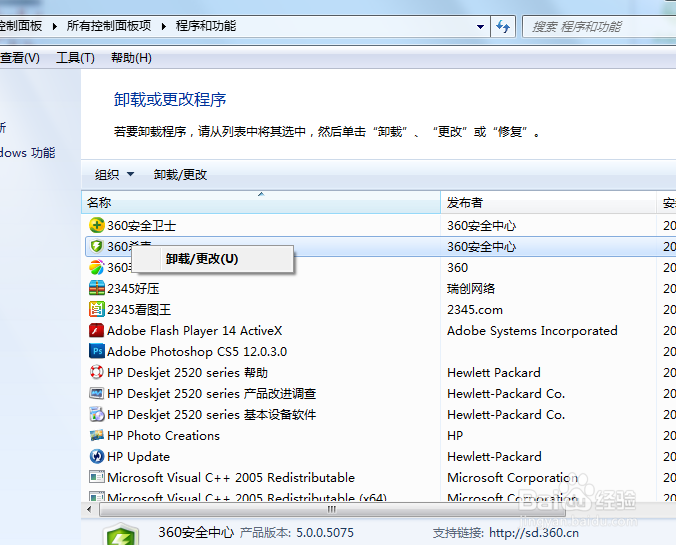Click the HP Deskjet 帮助 lifebuoy icon
Screen dimensions: 676x545
point(97,372)
